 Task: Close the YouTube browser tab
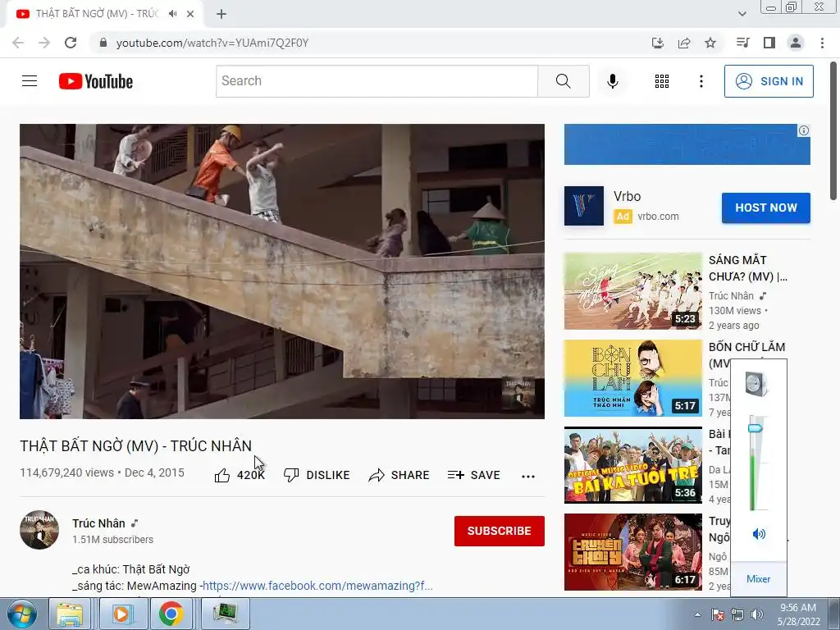pyautogui.click(x=190, y=14)
